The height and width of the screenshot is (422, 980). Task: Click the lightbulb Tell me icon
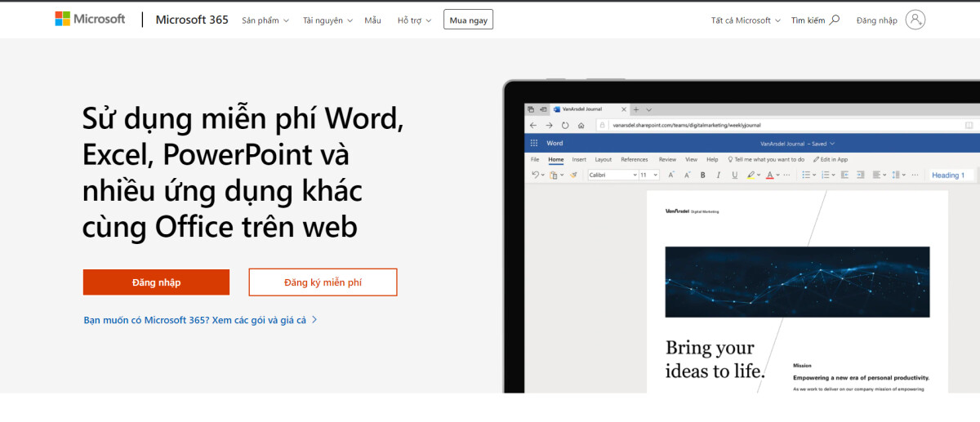730,159
